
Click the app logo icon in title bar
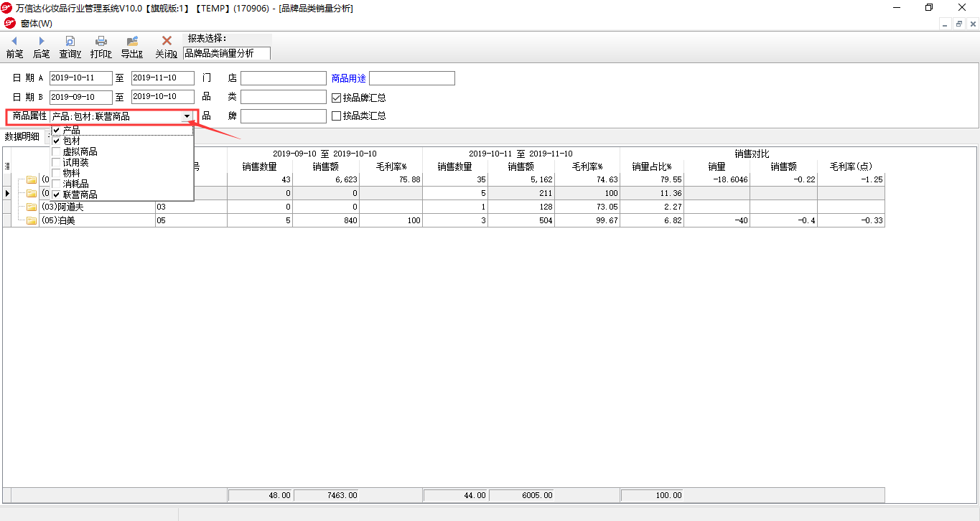[8, 8]
